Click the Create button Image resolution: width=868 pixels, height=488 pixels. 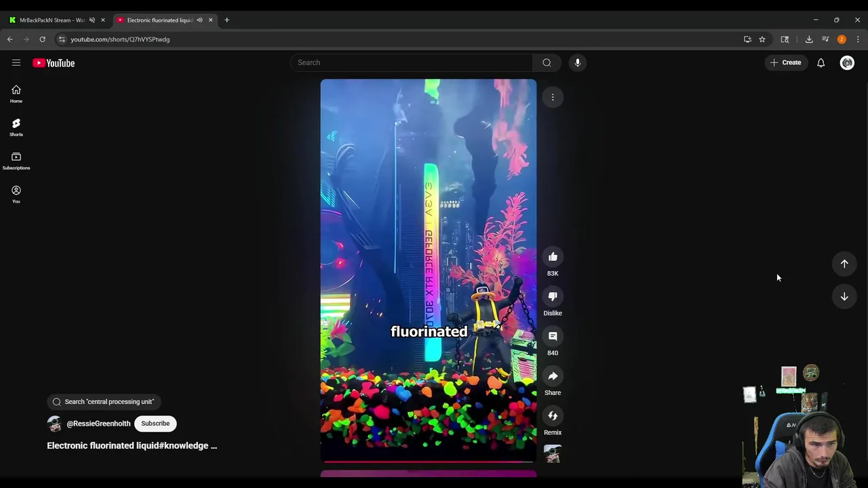pyautogui.click(x=785, y=62)
